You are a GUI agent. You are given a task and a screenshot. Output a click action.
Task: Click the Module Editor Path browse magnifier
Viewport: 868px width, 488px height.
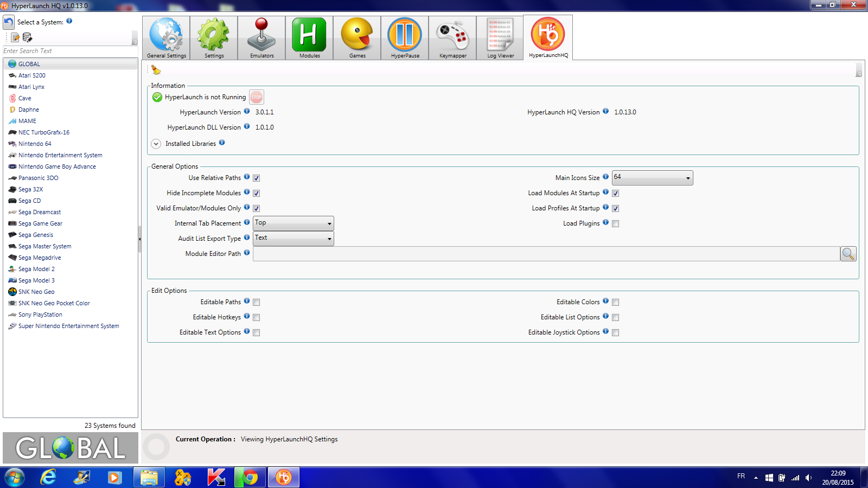coord(848,254)
